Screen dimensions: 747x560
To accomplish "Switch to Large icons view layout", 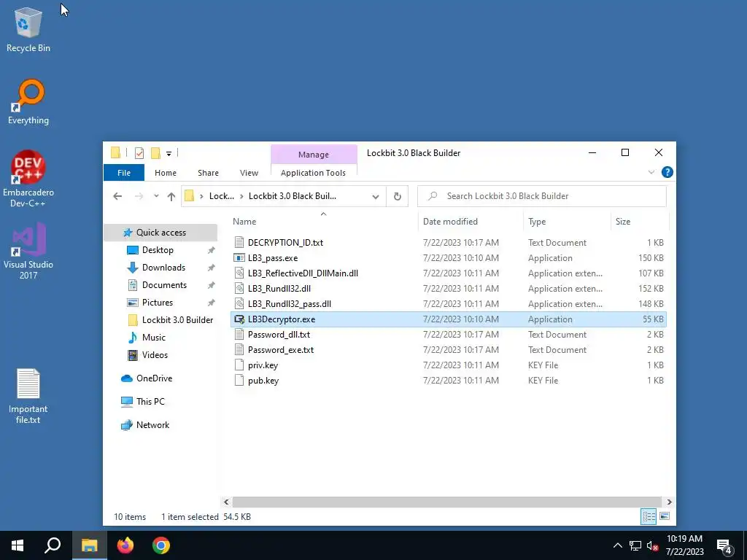I will click(x=664, y=516).
